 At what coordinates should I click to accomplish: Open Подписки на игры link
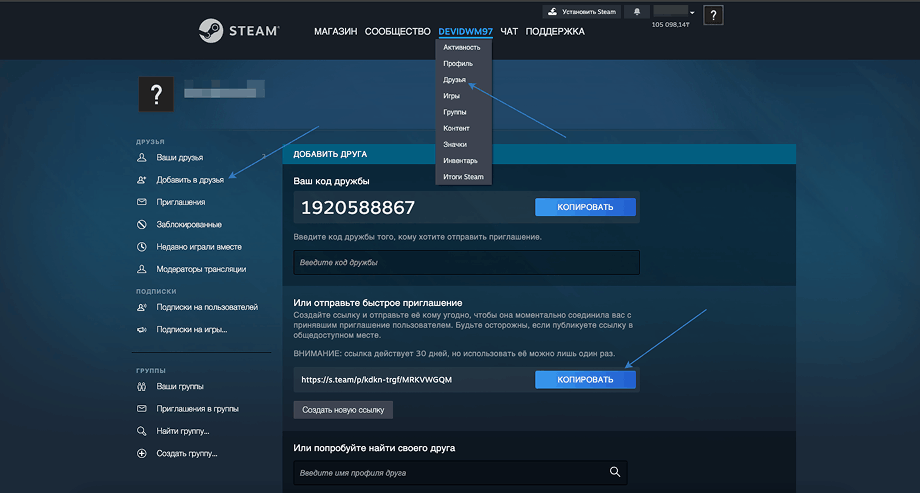[x=192, y=330]
